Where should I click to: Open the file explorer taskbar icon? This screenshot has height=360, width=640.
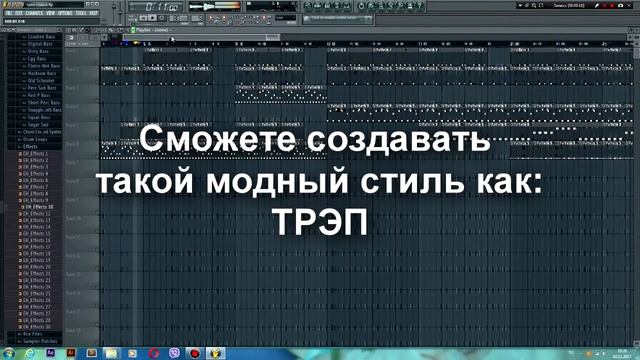click(111, 353)
